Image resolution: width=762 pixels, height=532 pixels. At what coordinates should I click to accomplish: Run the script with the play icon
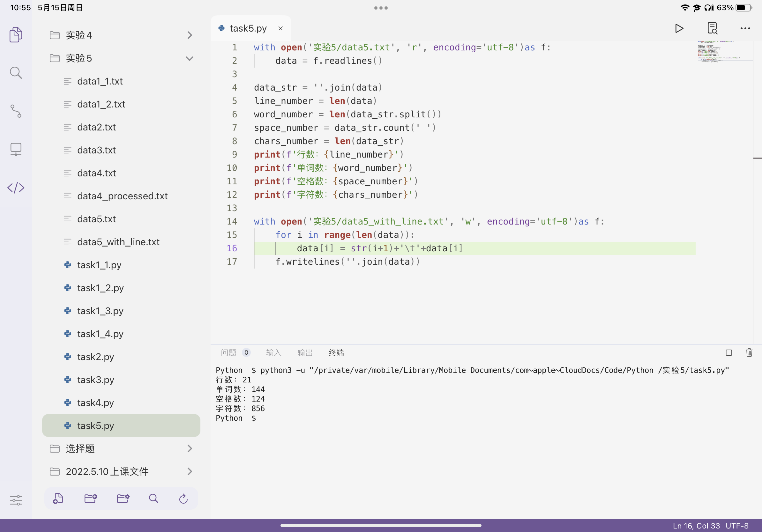(x=679, y=28)
